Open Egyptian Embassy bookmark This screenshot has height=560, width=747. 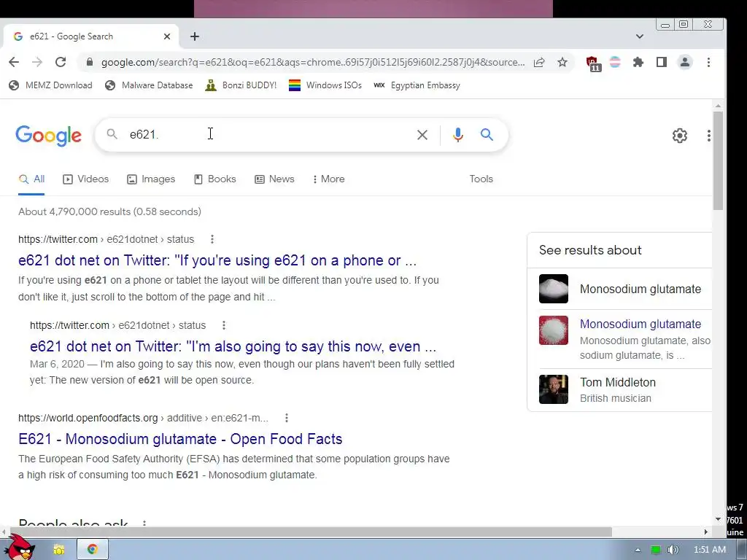417,85
